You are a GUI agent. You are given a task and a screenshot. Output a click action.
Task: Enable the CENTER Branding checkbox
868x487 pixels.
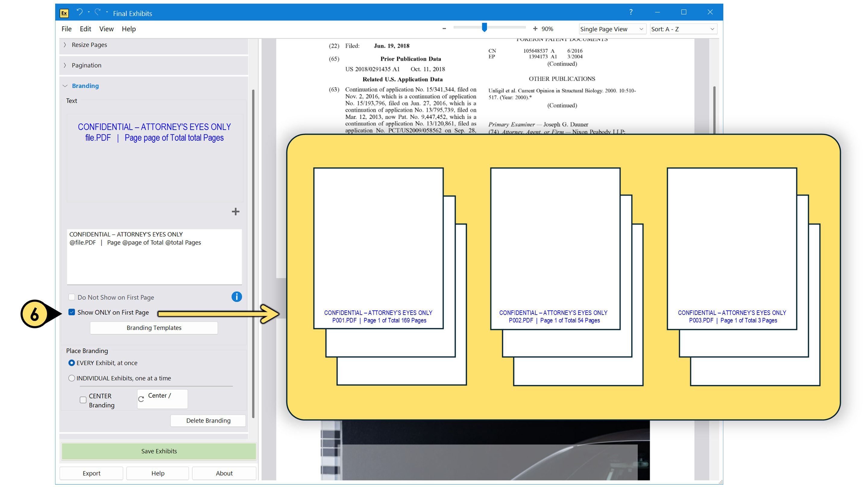click(83, 400)
